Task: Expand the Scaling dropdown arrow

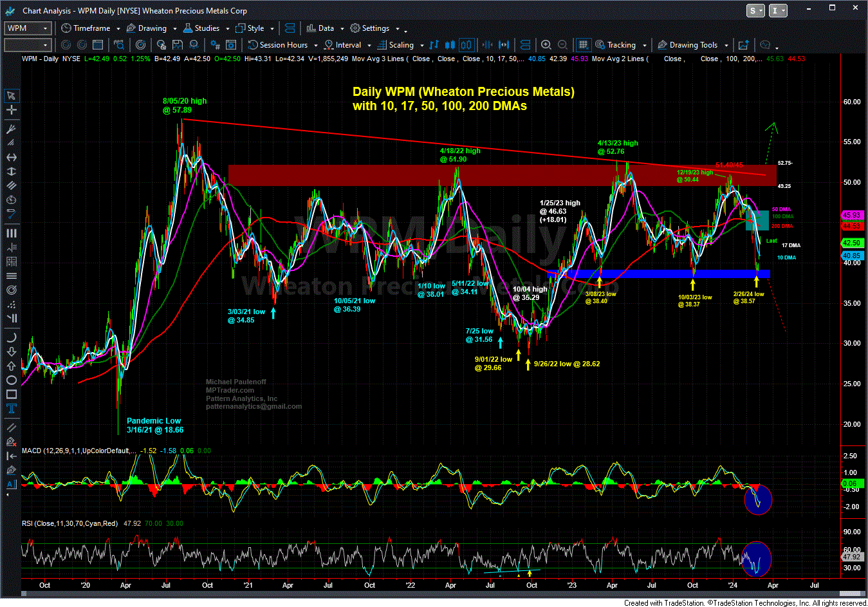Action: tap(421, 45)
